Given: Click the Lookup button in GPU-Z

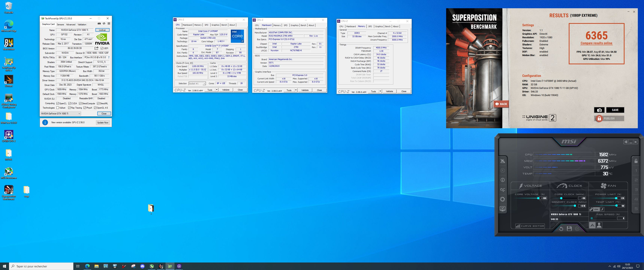Looking at the screenshot, I should (102, 30).
